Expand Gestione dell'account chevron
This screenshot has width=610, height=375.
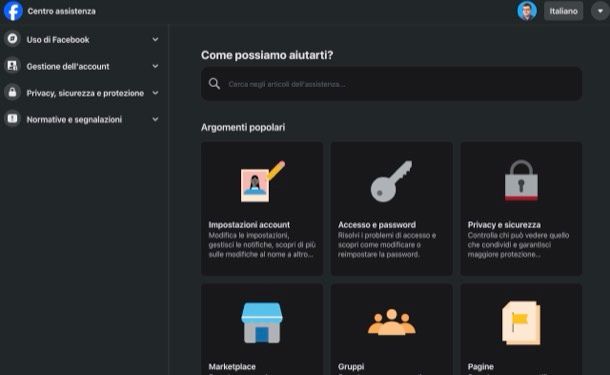tap(155, 66)
